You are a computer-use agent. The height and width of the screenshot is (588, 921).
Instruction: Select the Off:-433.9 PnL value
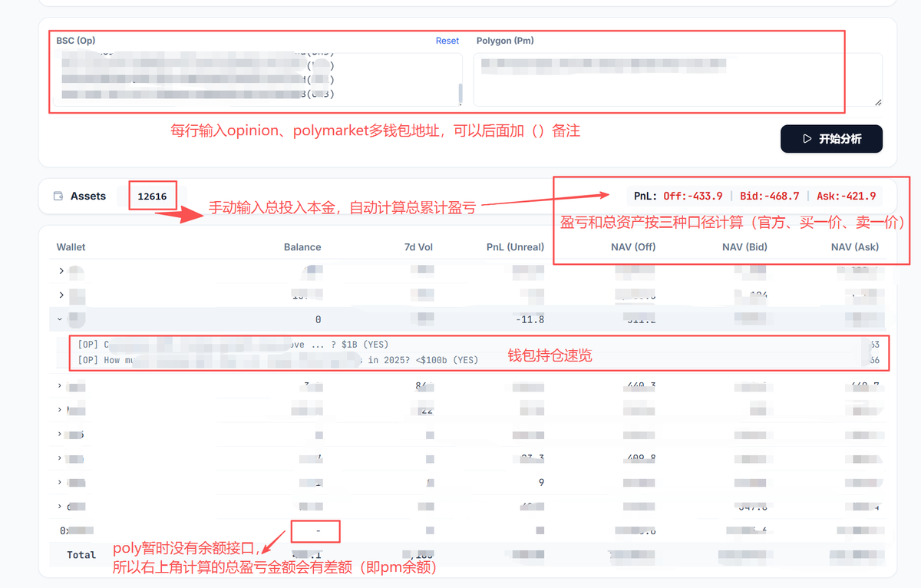693,197
